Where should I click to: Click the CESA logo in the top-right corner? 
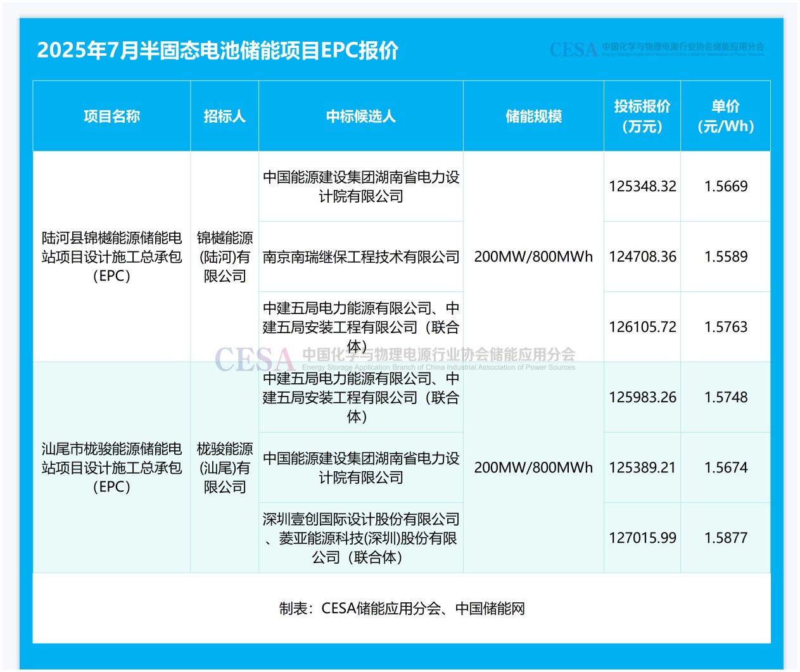pos(656,49)
